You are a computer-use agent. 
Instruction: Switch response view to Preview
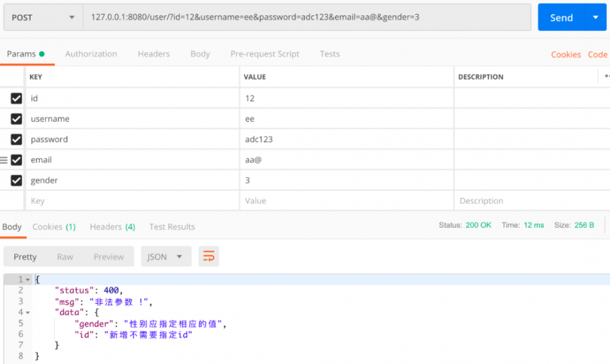(x=109, y=257)
